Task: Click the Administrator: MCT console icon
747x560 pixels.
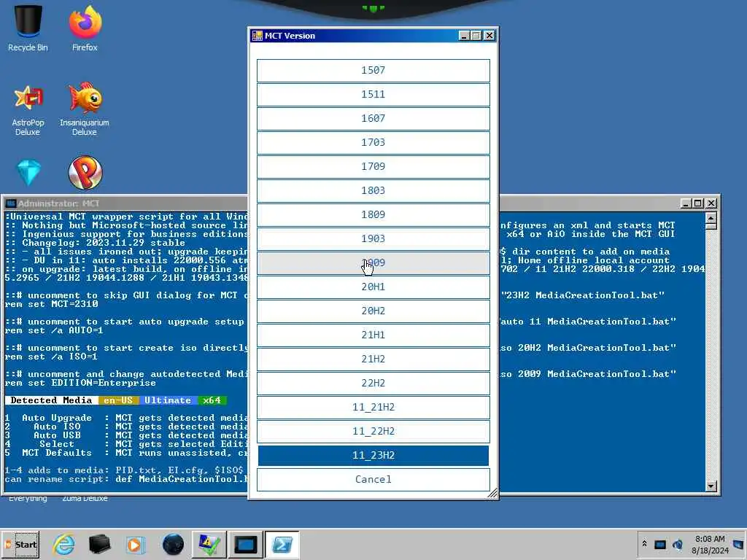Action: (x=10, y=204)
